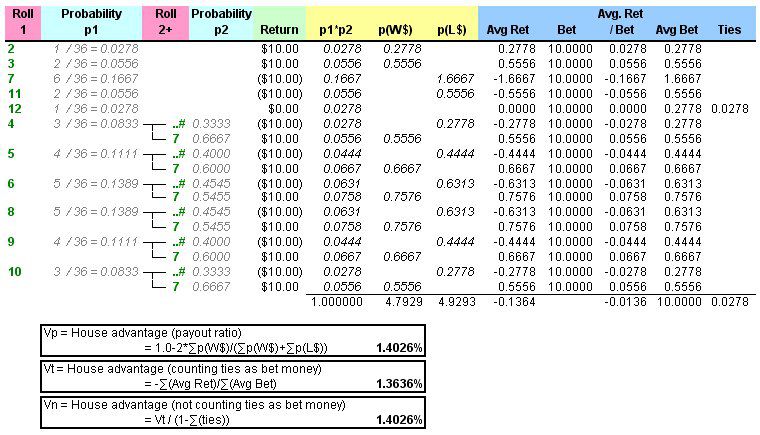760x435 pixels.
Task: Click roll value '10' in Roll 1 column
Action: tap(15, 272)
